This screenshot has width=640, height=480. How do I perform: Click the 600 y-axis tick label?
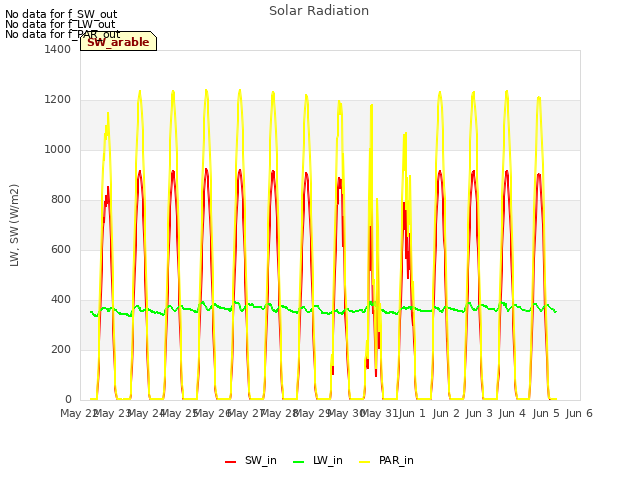[61, 249]
